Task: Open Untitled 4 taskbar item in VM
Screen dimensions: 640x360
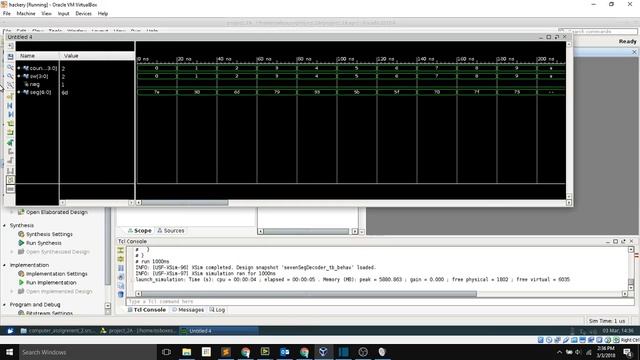Action: (219, 331)
